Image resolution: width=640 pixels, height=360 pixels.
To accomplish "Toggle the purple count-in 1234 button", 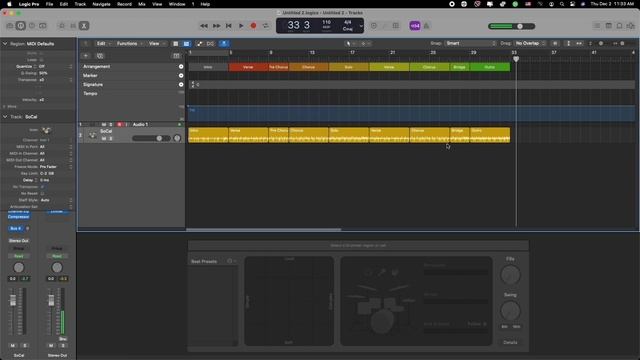I will click(415, 26).
